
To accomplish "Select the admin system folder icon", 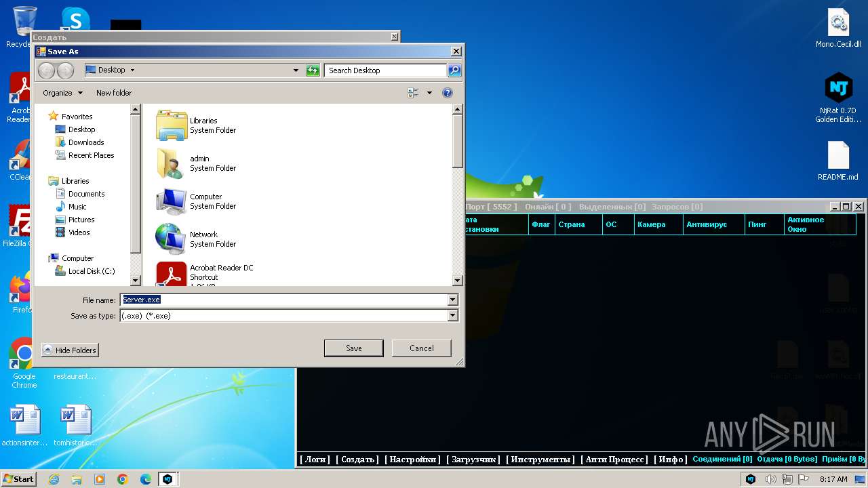I will tap(172, 163).
